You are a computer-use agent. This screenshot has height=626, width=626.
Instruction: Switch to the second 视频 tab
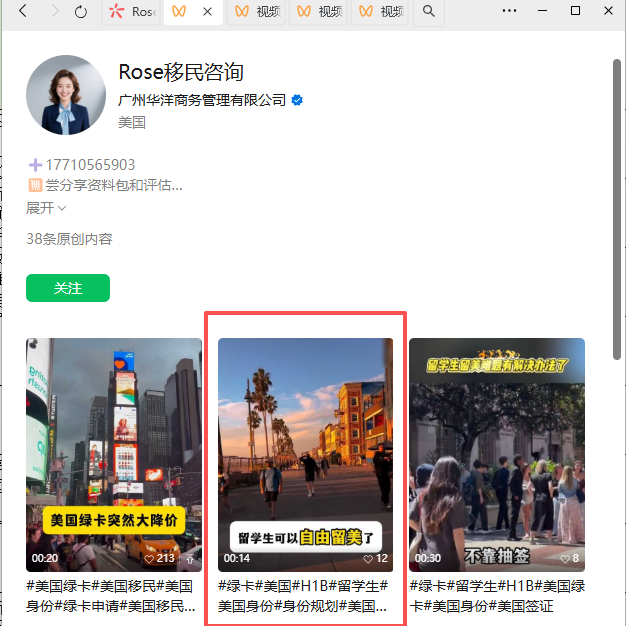(318, 12)
